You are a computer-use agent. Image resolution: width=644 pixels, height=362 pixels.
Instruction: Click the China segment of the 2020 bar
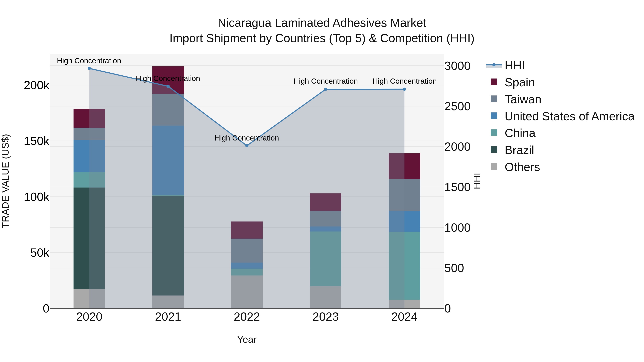[89, 180]
